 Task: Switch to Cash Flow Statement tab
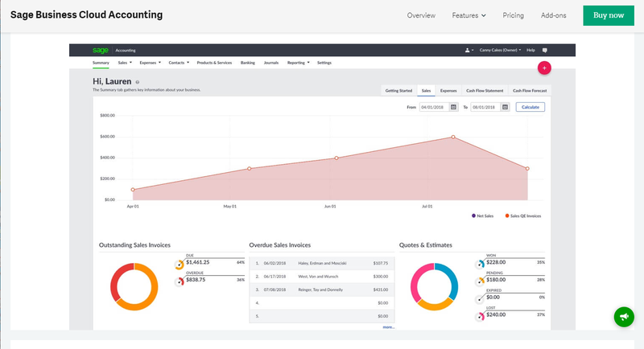485,91
